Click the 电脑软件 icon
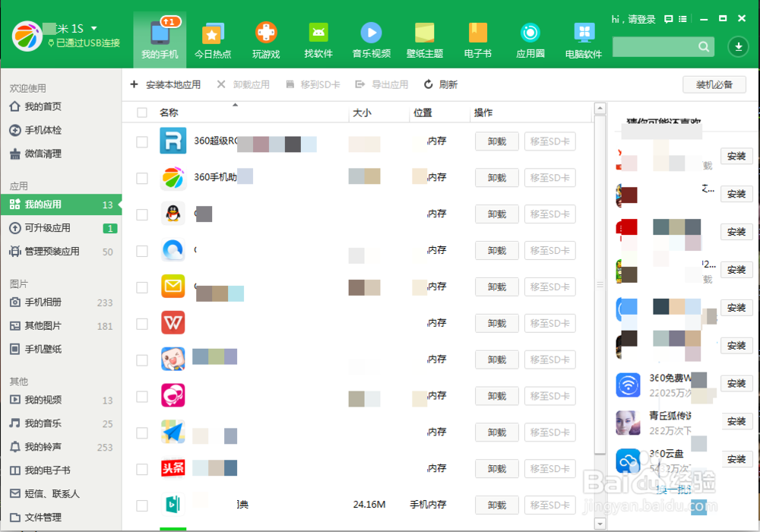This screenshot has height=532, width=760. pyautogui.click(x=584, y=33)
